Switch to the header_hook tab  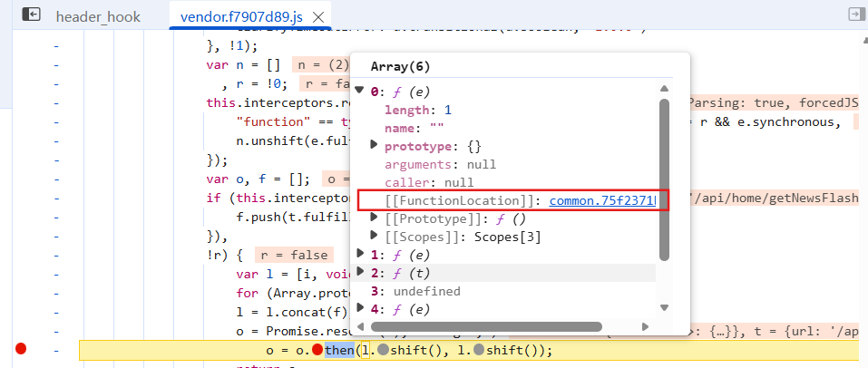coord(90,17)
